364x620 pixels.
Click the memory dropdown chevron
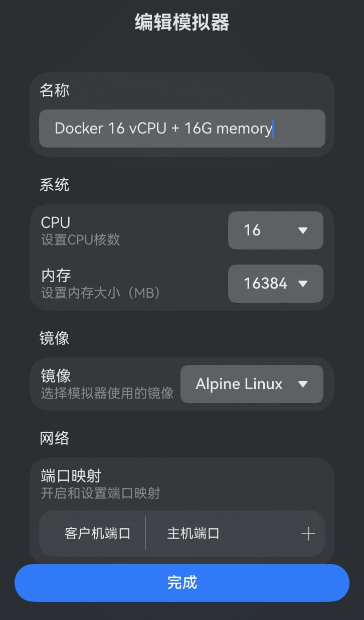pos(302,284)
